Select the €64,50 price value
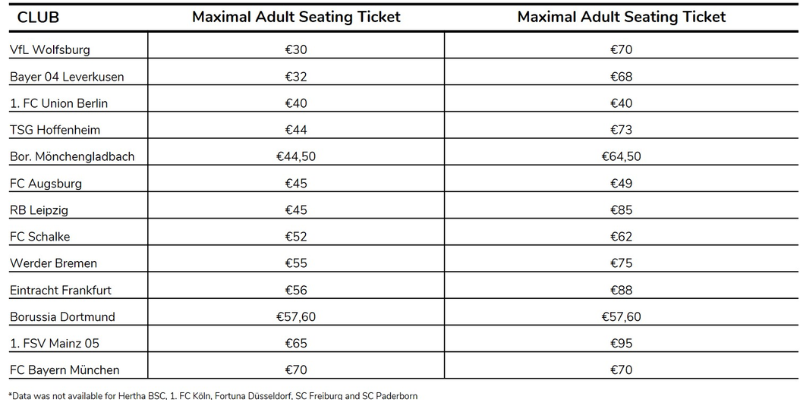The height and width of the screenshot is (400, 800). 621,156
